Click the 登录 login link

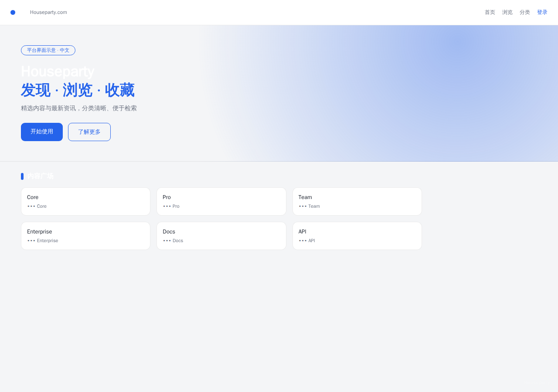(542, 12)
